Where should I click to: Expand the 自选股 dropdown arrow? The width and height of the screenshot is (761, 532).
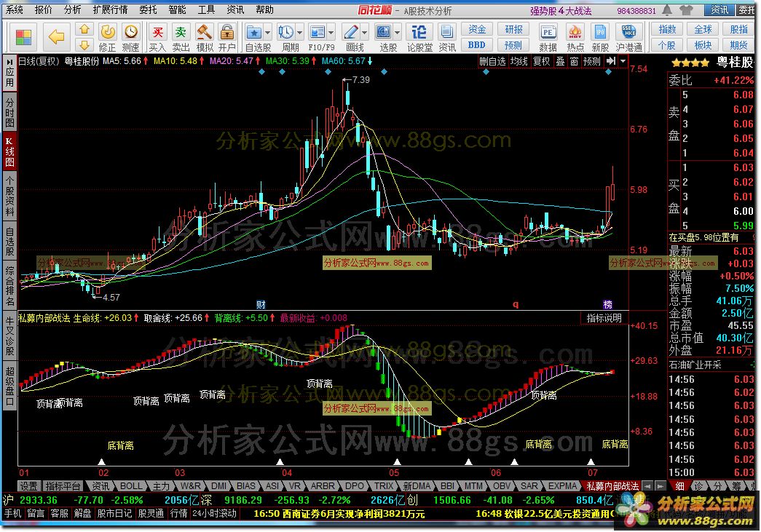pos(268,33)
